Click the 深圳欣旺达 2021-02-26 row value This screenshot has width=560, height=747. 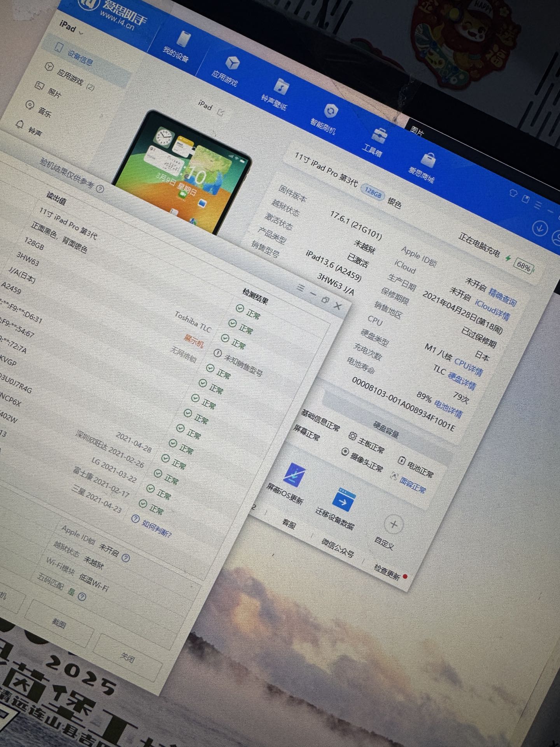point(110,449)
